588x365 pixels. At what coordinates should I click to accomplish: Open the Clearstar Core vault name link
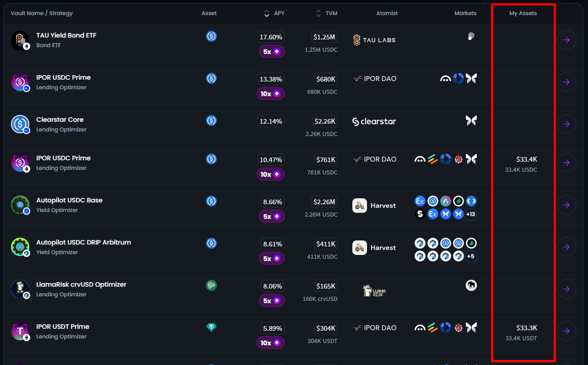[x=60, y=120]
